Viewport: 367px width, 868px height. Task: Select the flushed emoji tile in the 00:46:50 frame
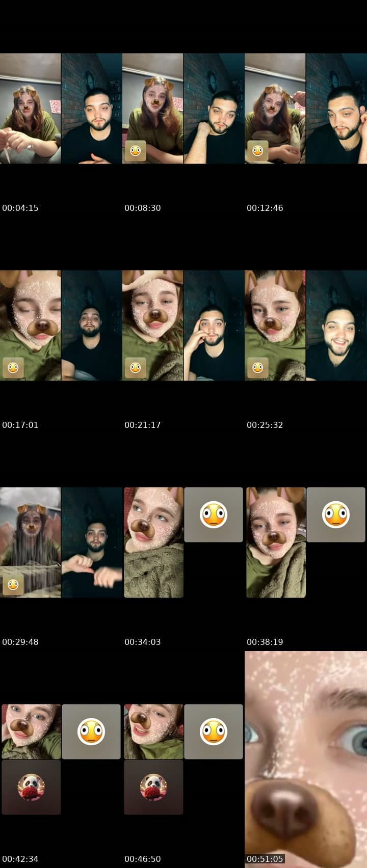[214, 731]
